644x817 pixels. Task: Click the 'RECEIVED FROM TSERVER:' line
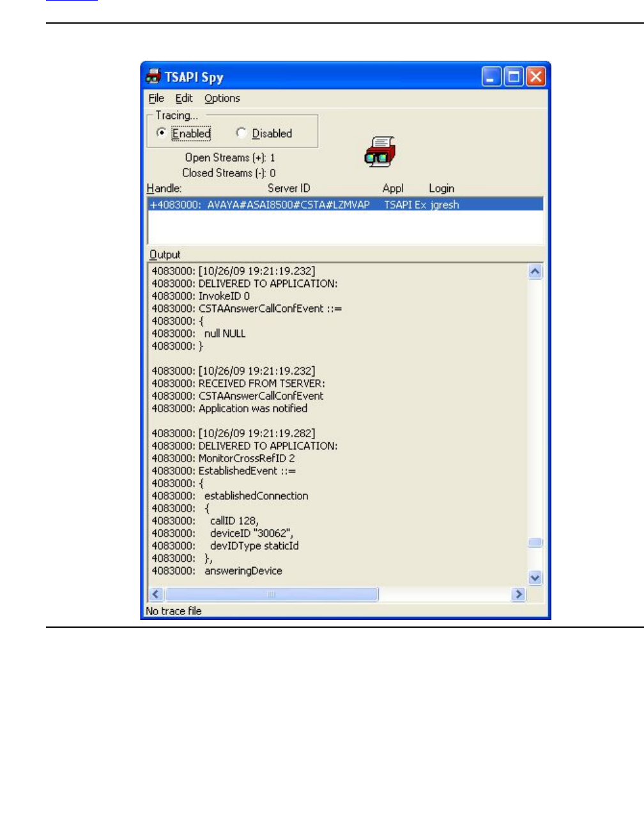click(238, 384)
